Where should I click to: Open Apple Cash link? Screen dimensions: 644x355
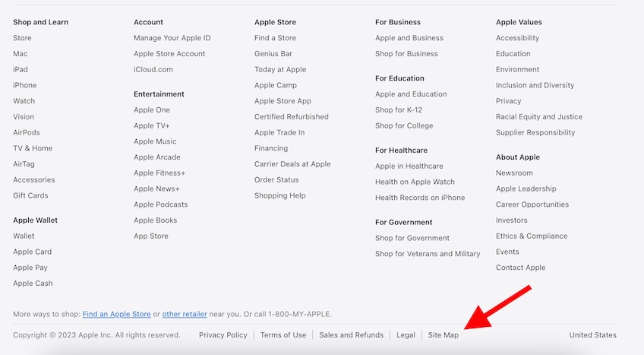pyautogui.click(x=33, y=283)
